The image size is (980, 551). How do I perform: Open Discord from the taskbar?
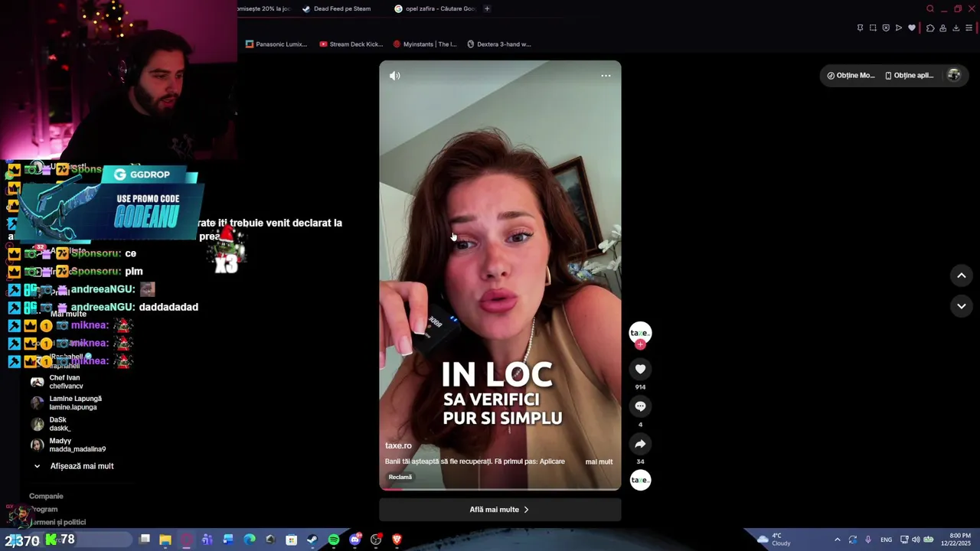pos(355,540)
